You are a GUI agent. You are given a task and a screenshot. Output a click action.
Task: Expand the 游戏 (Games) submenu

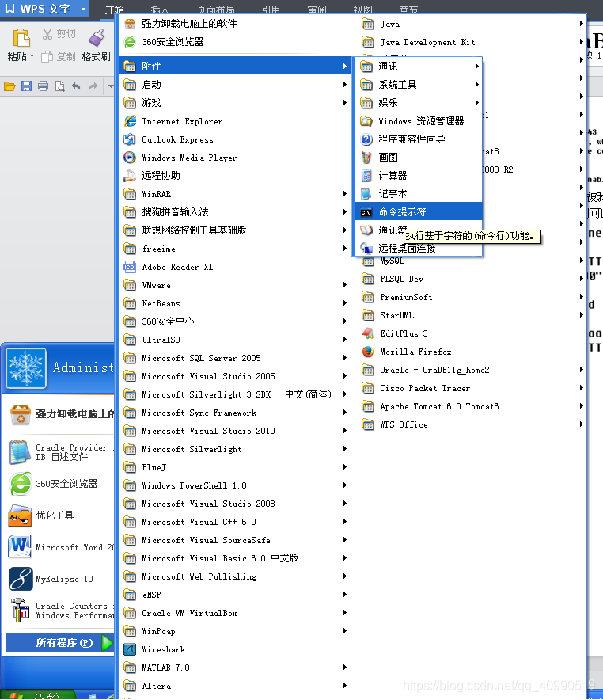(234, 103)
